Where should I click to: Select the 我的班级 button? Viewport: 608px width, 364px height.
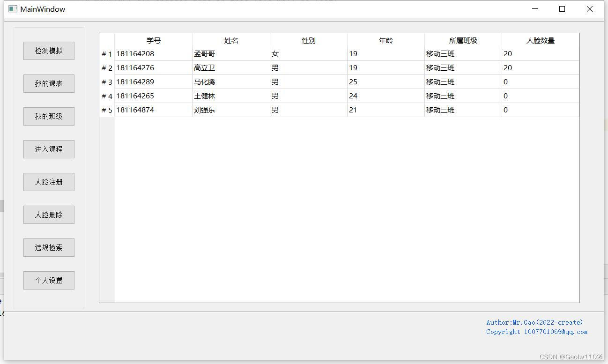[49, 116]
